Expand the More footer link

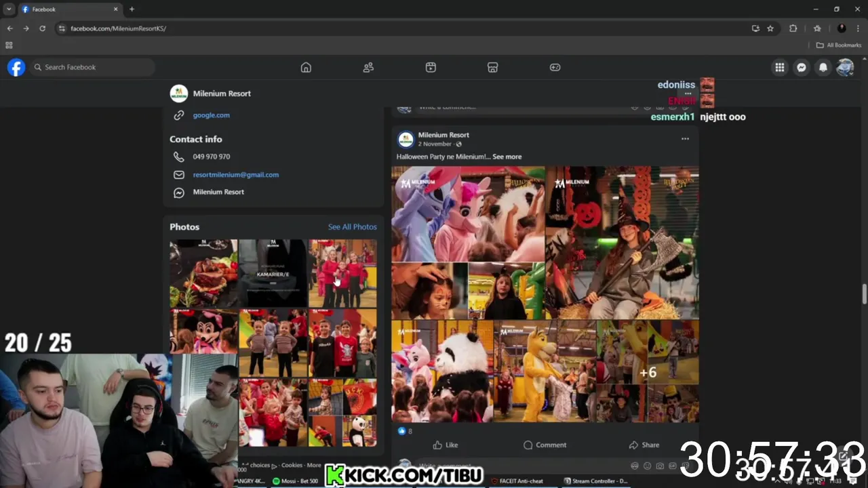pos(314,465)
